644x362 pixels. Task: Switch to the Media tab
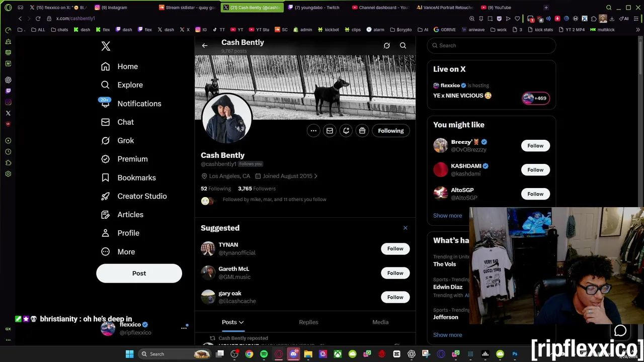[x=380, y=322]
